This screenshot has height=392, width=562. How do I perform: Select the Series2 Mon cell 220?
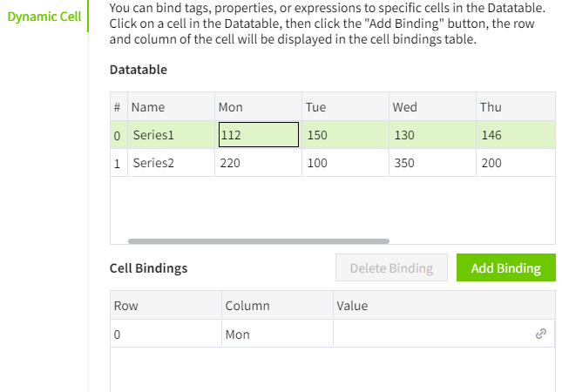point(258,163)
